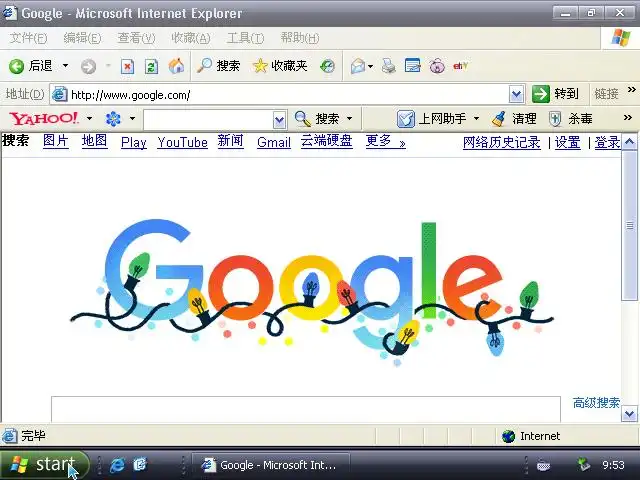Click the Yahoo toolbar search field
The height and width of the screenshot is (480, 640).
[209, 120]
